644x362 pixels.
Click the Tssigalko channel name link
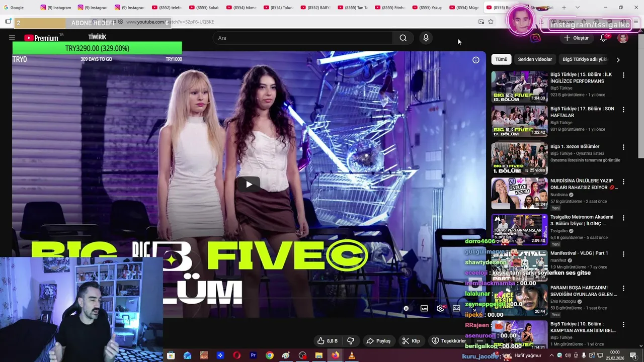pos(559,231)
